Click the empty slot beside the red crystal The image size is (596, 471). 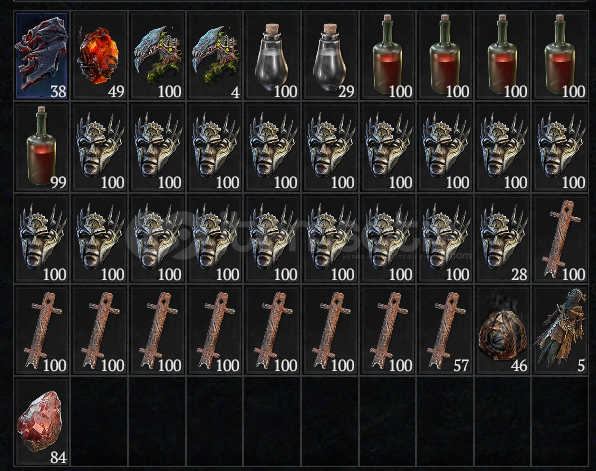click(x=100, y=422)
